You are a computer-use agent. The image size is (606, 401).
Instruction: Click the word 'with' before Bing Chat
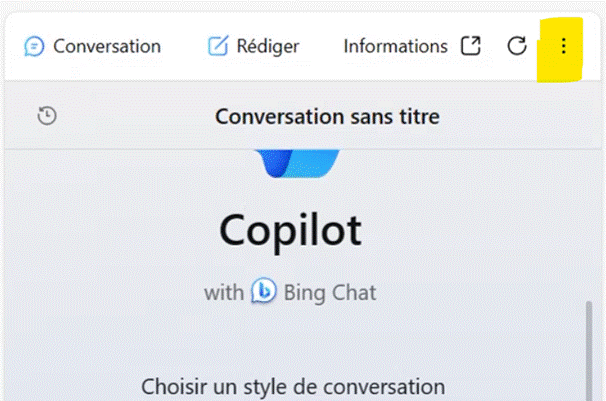coord(224,292)
